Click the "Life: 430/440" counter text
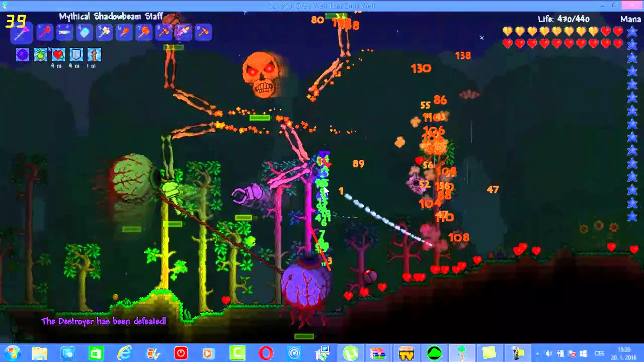 point(563,19)
